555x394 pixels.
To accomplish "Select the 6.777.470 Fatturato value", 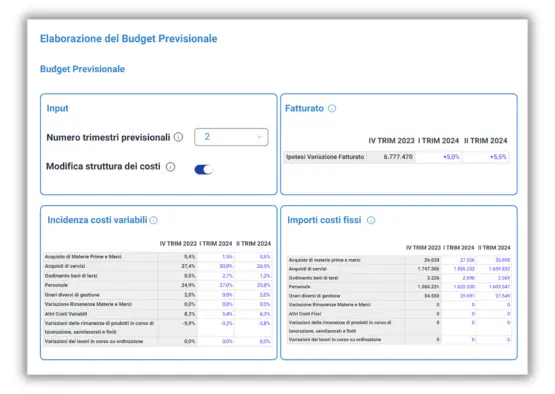I will pyautogui.click(x=398, y=157).
